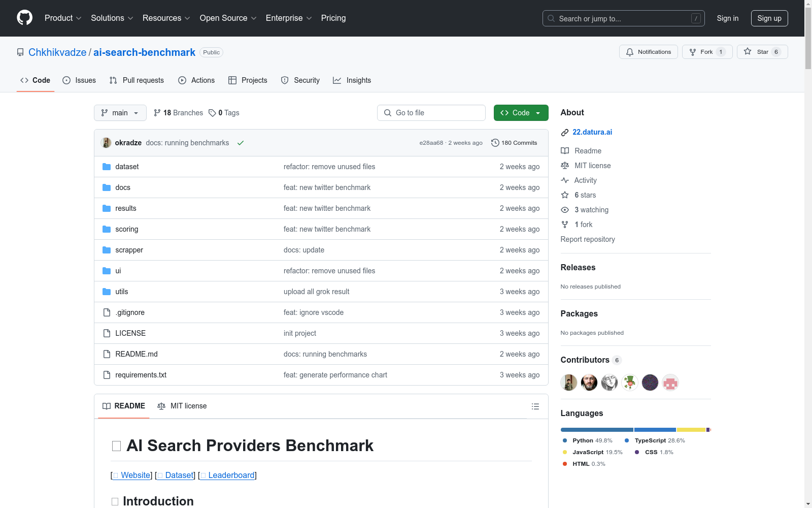This screenshot has width=812, height=508.
Task: Open the 'upload all grok result' commit message
Action: coord(317,292)
